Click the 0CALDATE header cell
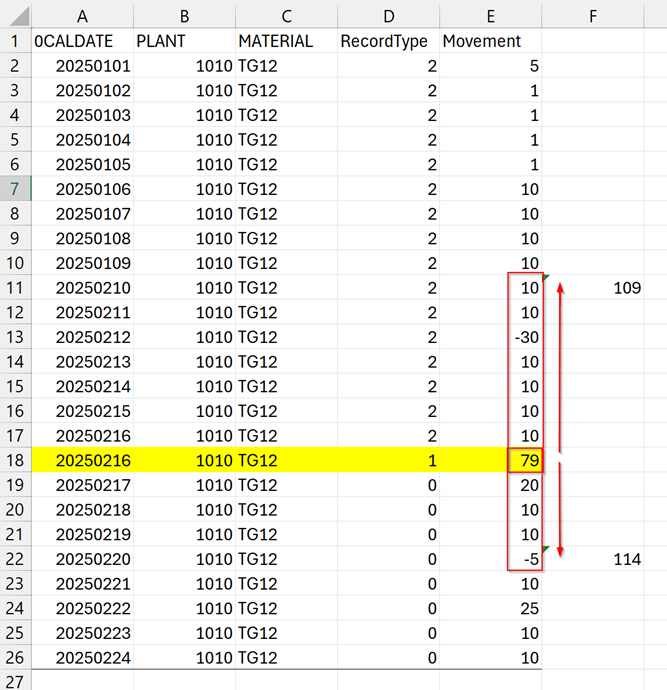This screenshot has height=690, width=667. (x=82, y=41)
